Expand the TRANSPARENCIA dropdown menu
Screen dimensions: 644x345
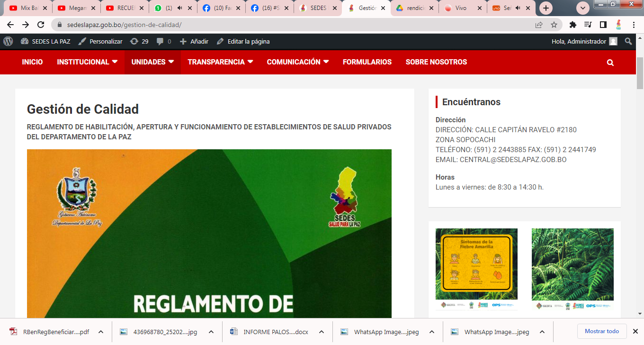[x=220, y=62]
